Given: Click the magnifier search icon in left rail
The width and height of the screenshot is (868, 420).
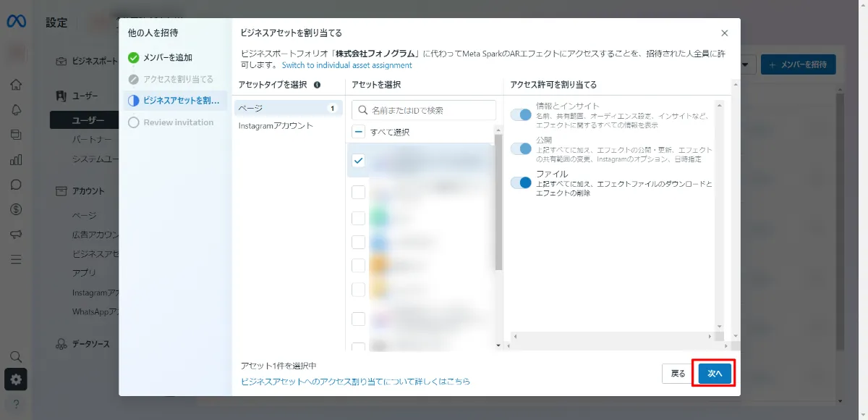Looking at the screenshot, I should [16, 356].
